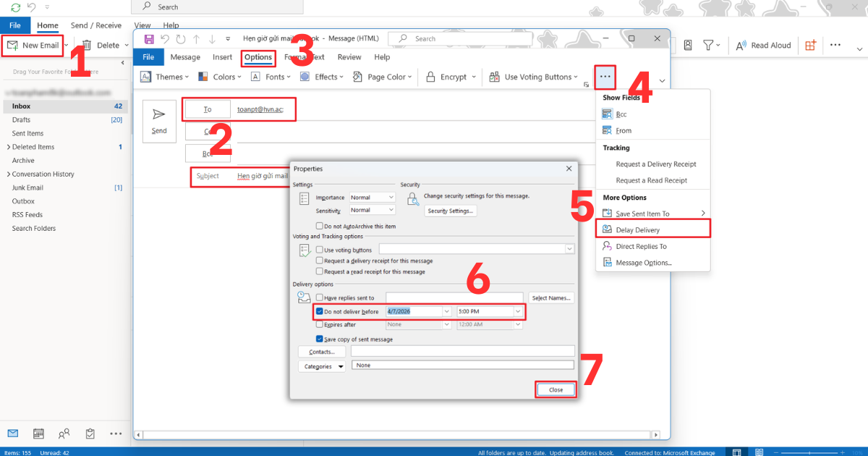The width and height of the screenshot is (868, 456).
Task: Click the New Email envelope icon
Action: click(x=12, y=45)
